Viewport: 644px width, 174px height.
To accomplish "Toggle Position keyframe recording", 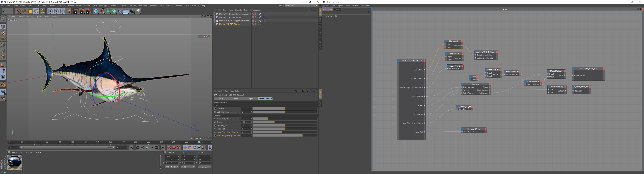I will coord(185,148).
